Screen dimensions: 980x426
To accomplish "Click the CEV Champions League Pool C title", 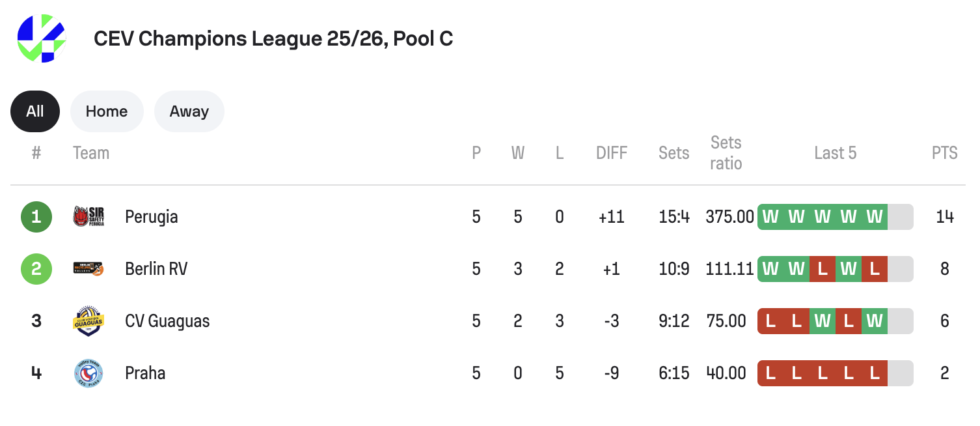I will (273, 38).
